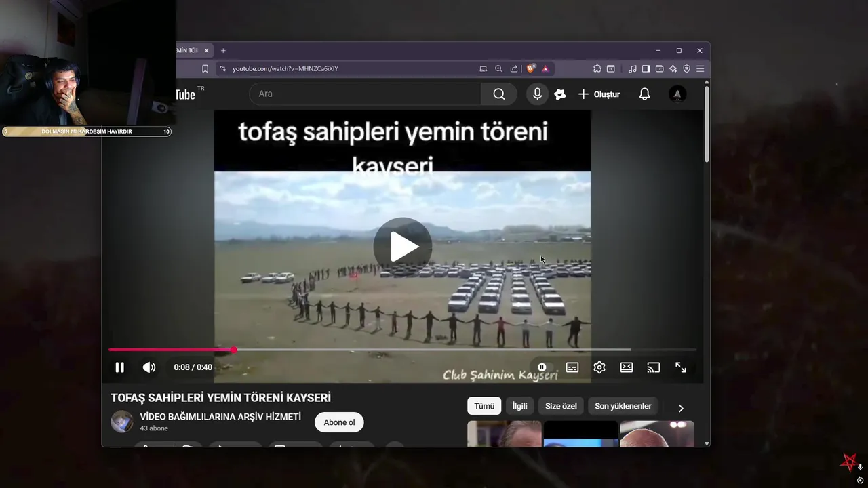Click the Ara search field

366,94
